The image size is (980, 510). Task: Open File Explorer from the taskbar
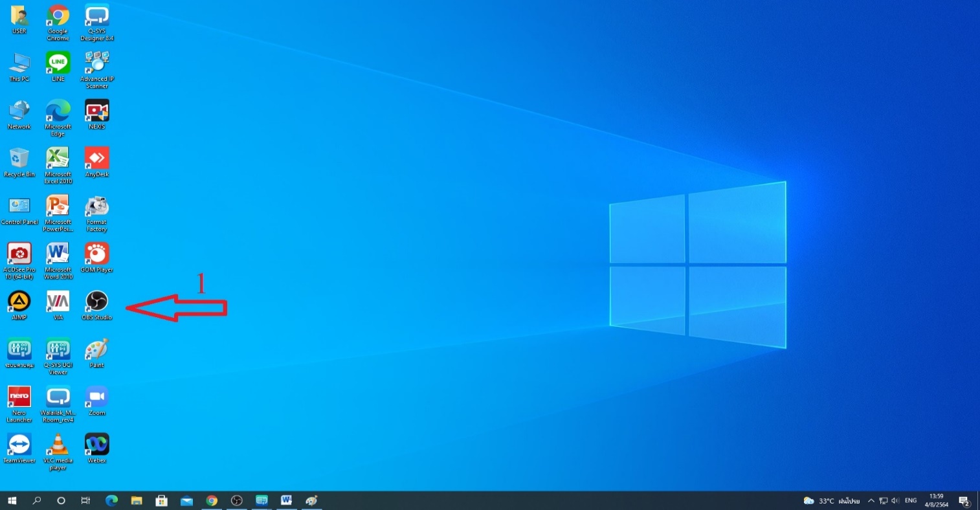tap(137, 500)
